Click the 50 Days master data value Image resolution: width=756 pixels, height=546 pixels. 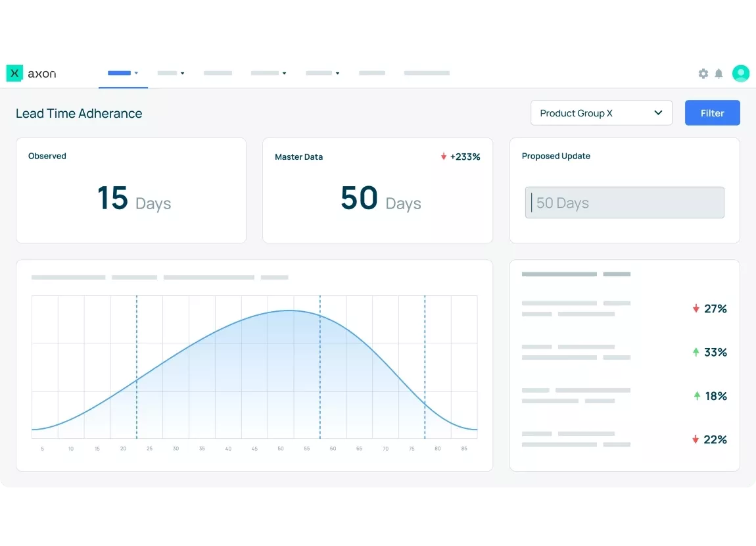point(381,198)
